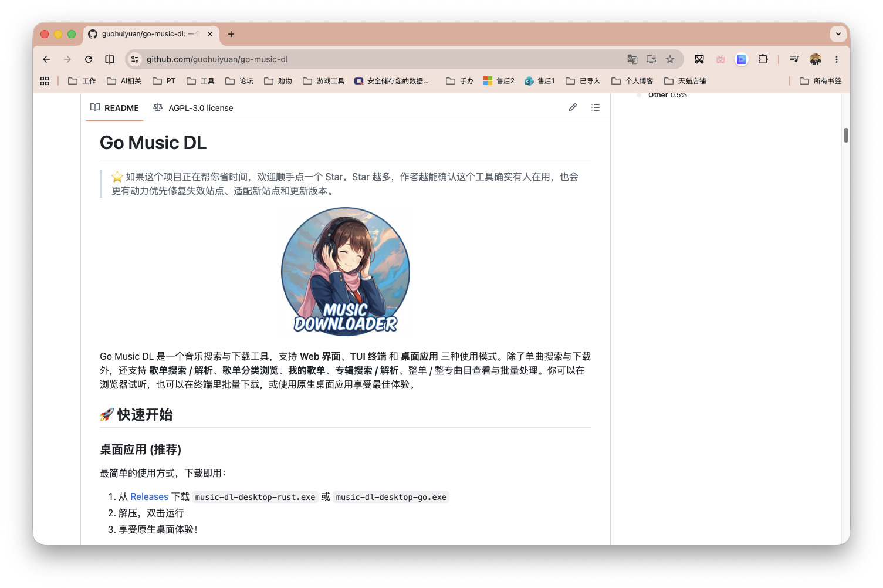Open the 天猫店铺 bookmarks folder
883x588 pixels.
point(685,81)
